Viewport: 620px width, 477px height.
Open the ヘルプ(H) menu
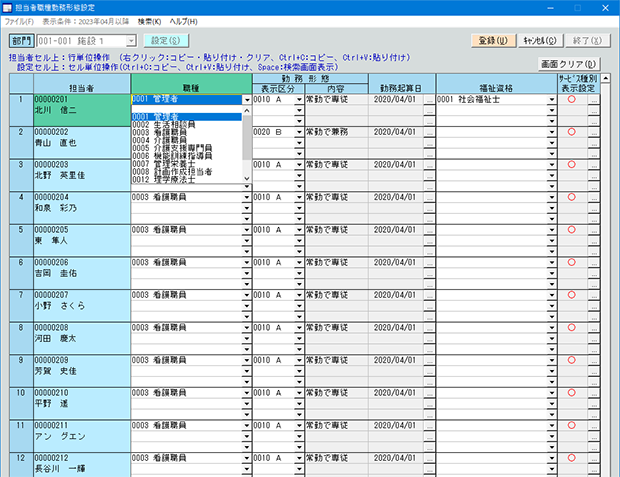point(184,21)
